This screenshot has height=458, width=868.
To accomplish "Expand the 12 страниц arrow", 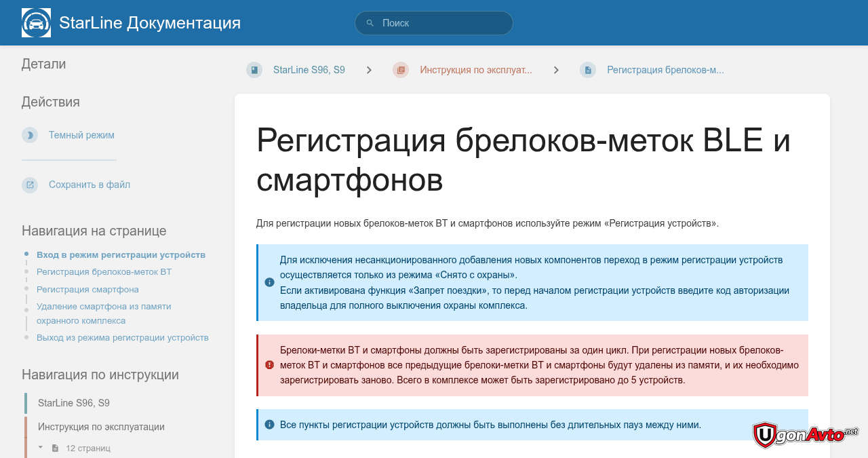I will point(41,448).
